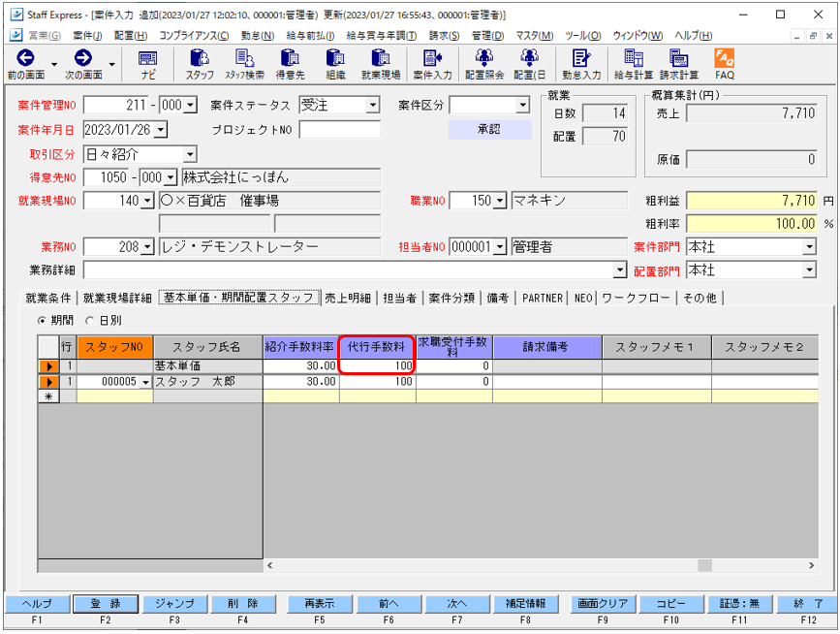
Task: Click the grid scrollbar left arrow
Action: click(x=270, y=565)
